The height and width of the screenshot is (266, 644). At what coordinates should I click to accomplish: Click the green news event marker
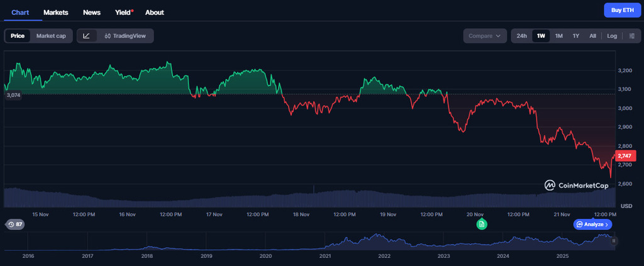coord(481,224)
